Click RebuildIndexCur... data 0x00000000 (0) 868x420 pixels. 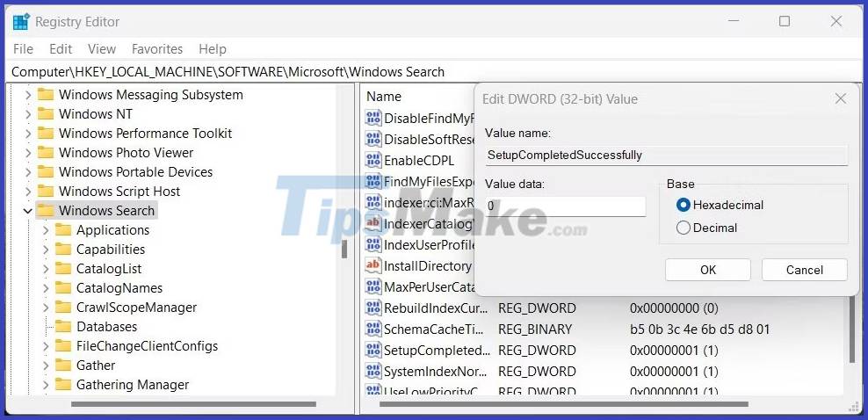[674, 308]
